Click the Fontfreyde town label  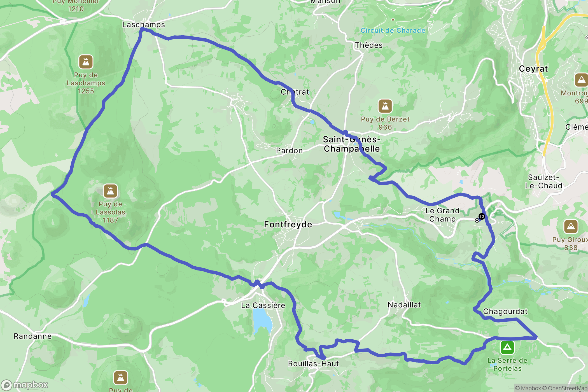288,225
